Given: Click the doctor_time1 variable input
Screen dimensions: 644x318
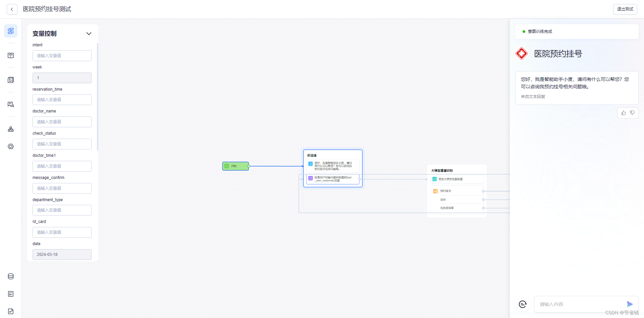Looking at the screenshot, I should point(62,166).
